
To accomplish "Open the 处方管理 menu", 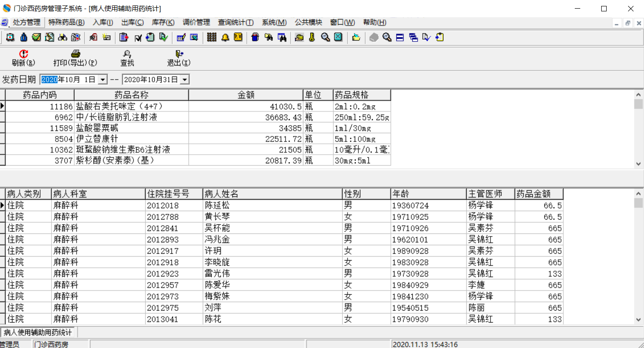I will point(26,22).
